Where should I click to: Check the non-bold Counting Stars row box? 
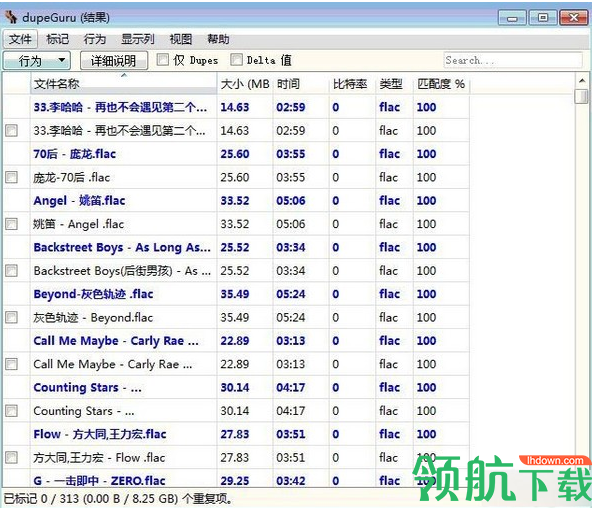(12, 411)
